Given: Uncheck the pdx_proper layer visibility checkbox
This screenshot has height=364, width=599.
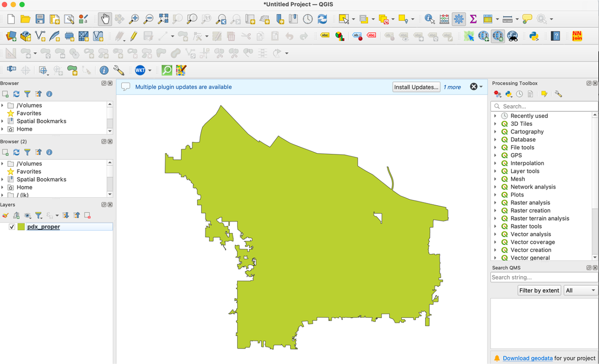Looking at the screenshot, I should click(12, 227).
